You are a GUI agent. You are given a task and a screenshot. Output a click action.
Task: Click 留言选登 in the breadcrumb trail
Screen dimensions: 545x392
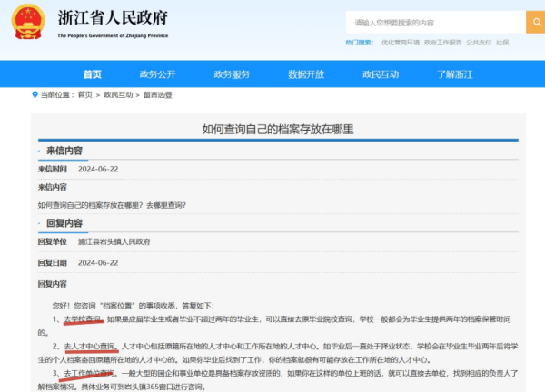click(x=157, y=94)
